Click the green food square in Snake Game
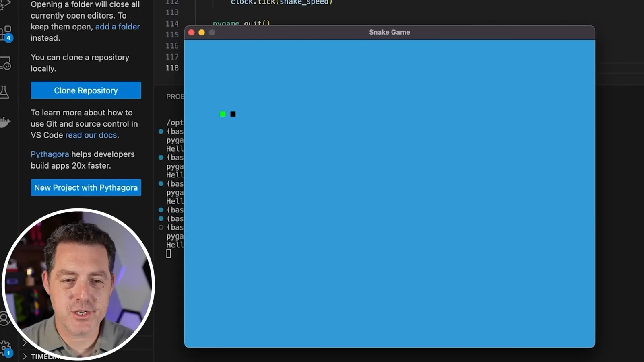This screenshot has height=362, width=644. 223,114
